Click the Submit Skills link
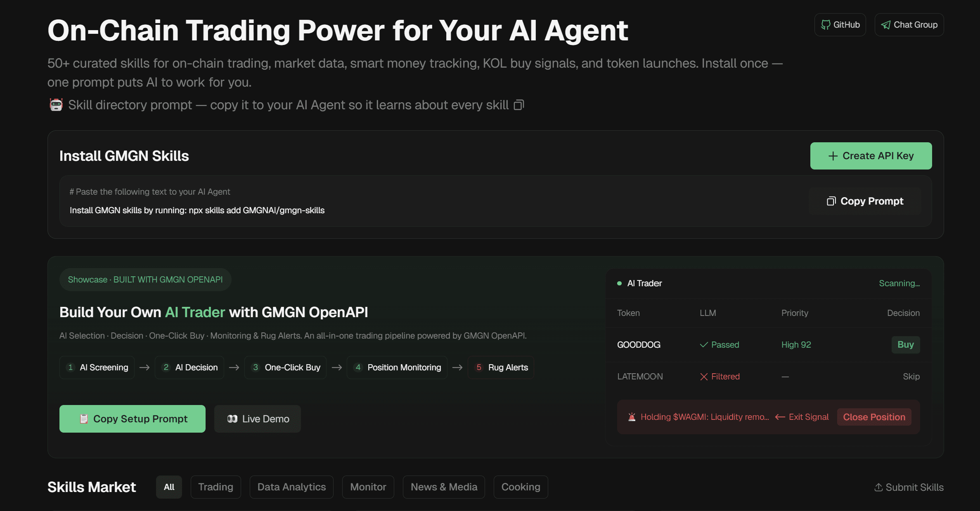 pos(909,487)
